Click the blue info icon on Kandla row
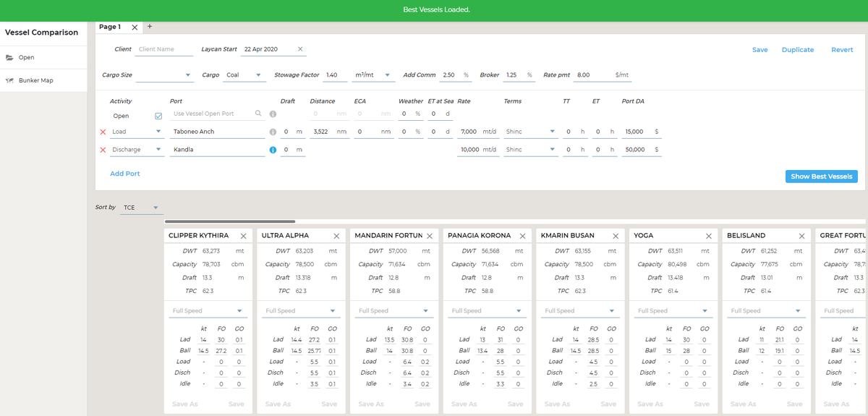Screen dimensions: 868x416 tap(273, 150)
